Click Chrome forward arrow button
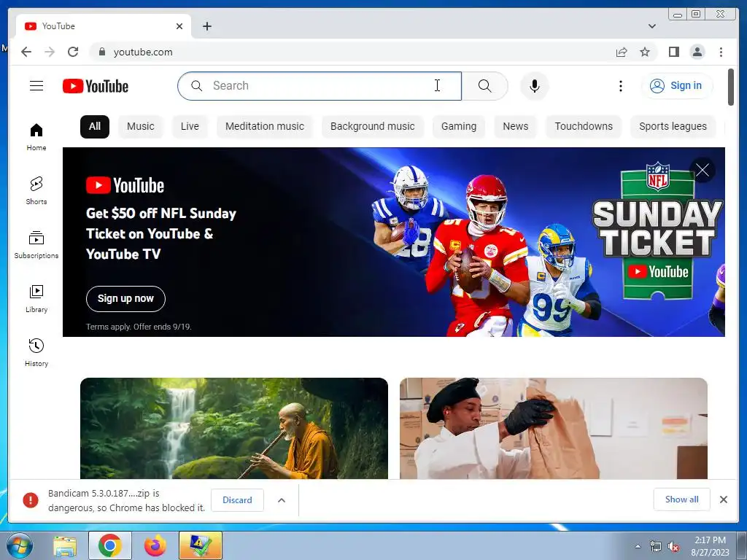Viewport: 747px width, 560px height. (x=50, y=52)
